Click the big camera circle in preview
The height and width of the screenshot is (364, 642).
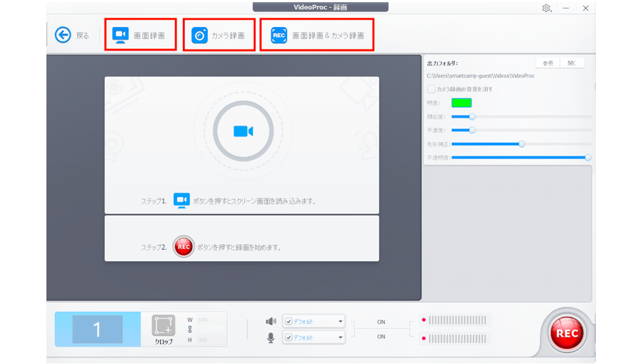(243, 131)
